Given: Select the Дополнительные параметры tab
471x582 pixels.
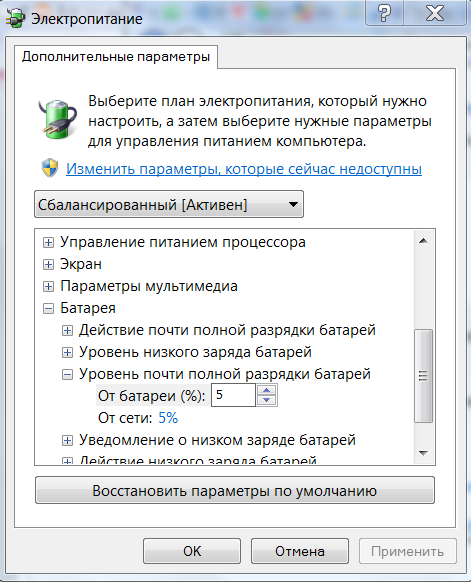Looking at the screenshot, I should 116,57.
